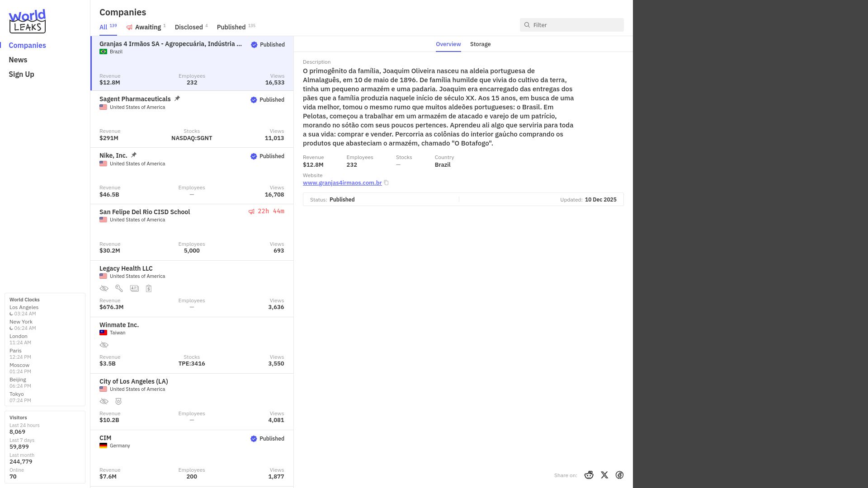Share on Facebook icon
Image resolution: width=868 pixels, height=488 pixels.
click(x=619, y=475)
